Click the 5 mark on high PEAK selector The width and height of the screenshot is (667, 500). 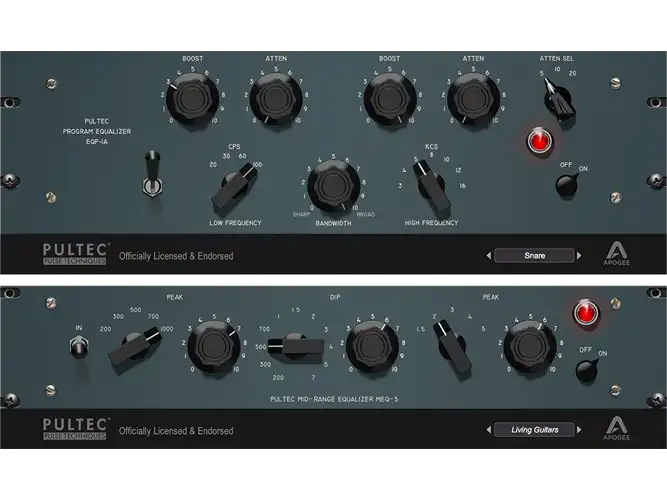coord(483,329)
